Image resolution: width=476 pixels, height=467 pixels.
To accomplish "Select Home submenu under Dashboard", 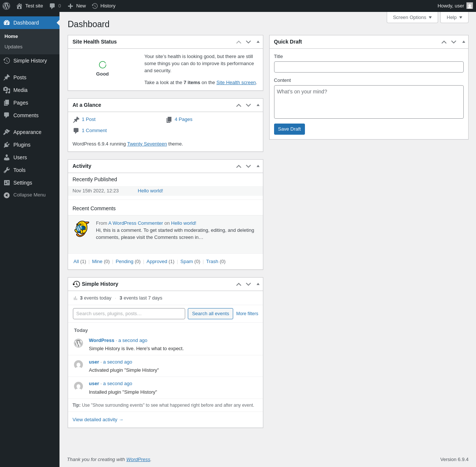I will (x=11, y=36).
